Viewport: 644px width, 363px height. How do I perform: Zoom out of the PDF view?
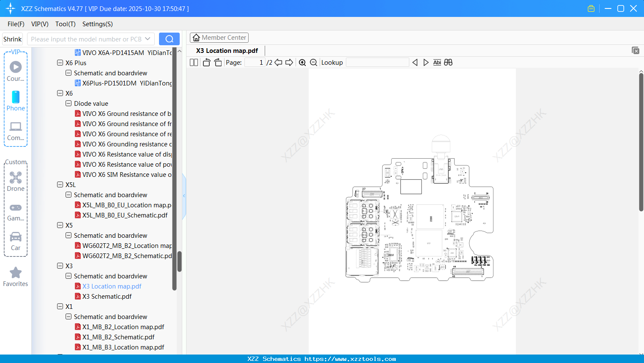(x=313, y=62)
